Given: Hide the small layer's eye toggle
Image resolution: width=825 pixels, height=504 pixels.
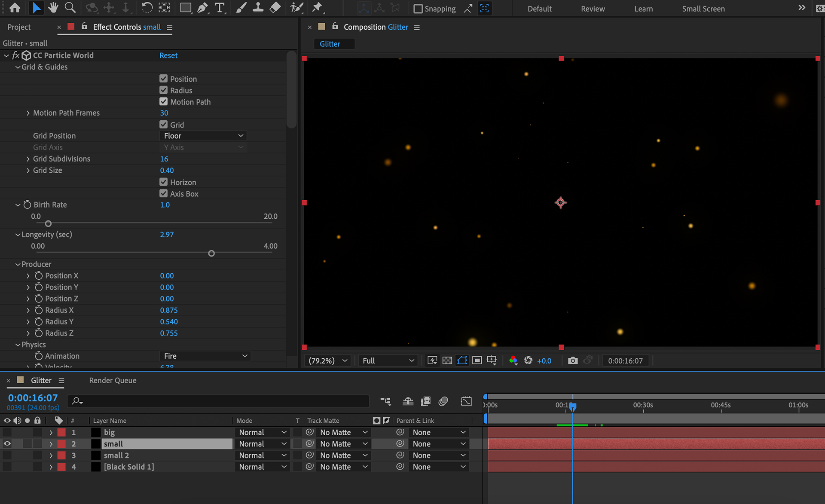Looking at the screenshot, I should click(7, 444).
